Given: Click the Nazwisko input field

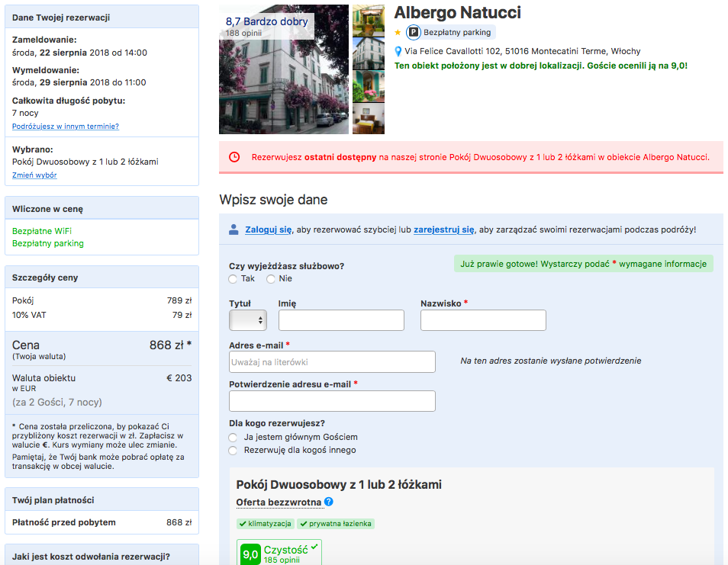Looking at the screenshot, I should [483, 320].
